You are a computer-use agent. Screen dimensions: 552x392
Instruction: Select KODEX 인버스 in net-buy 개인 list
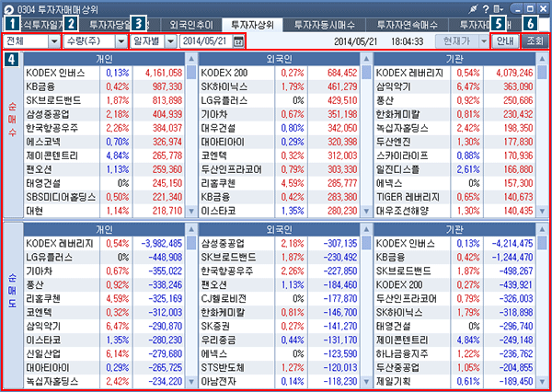[104, 73]
